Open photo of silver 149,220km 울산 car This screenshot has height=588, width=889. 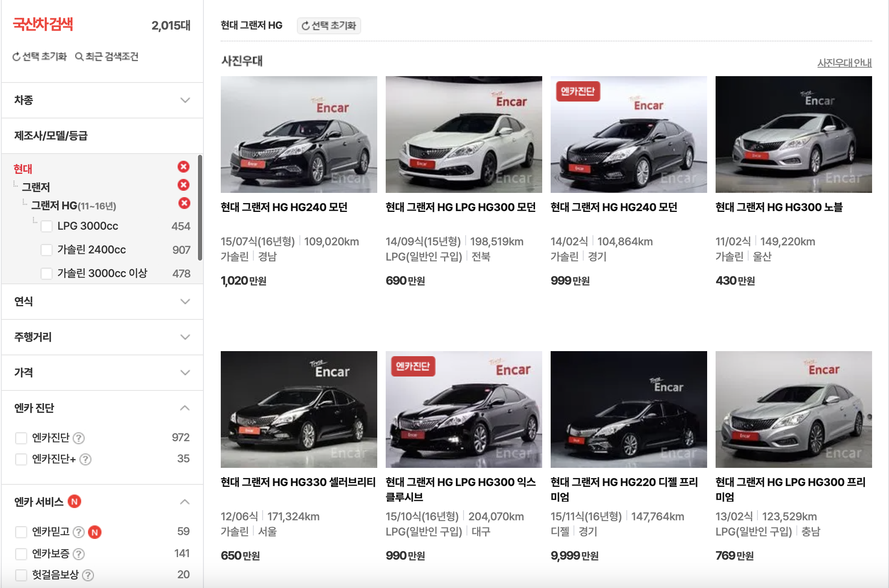794,135
